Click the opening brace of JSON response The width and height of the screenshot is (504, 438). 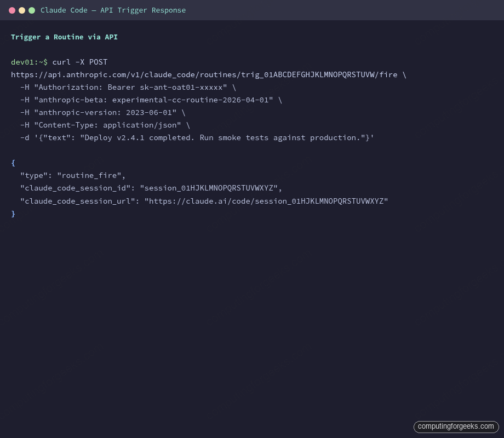[13, 163]
